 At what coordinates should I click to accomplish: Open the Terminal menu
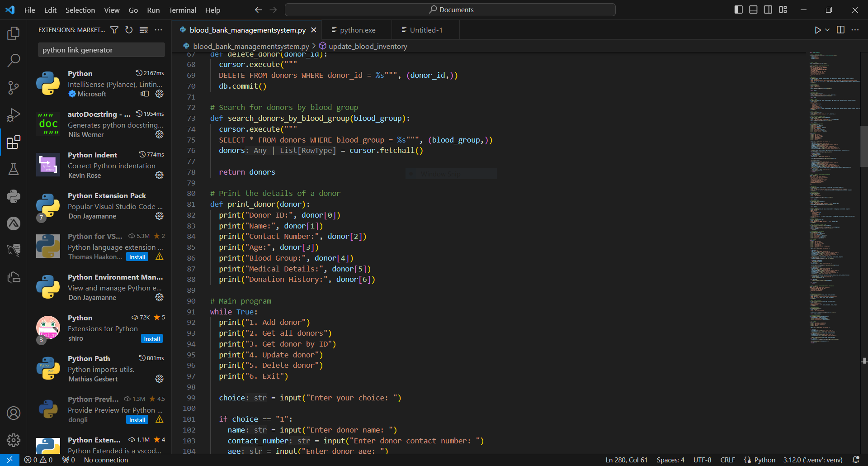(x=182, y=10)
